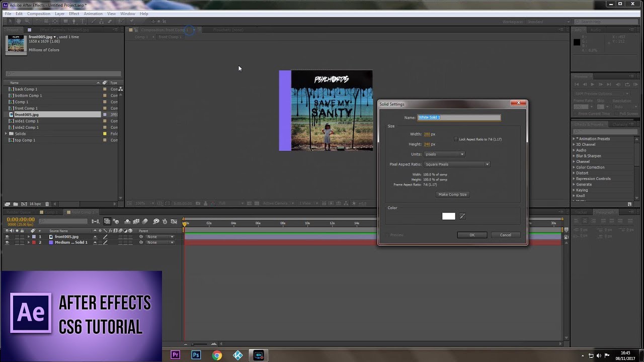Click the eyedropper icon in Solid Settings
The width and height of the screenshot is (644, 362).
[x=462, y=216]
